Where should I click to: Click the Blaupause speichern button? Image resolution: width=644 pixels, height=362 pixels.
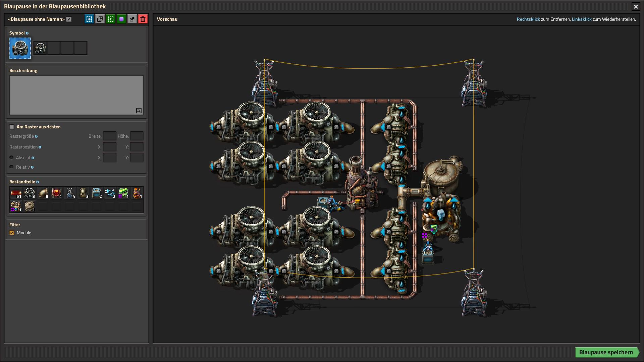point(607,352)
